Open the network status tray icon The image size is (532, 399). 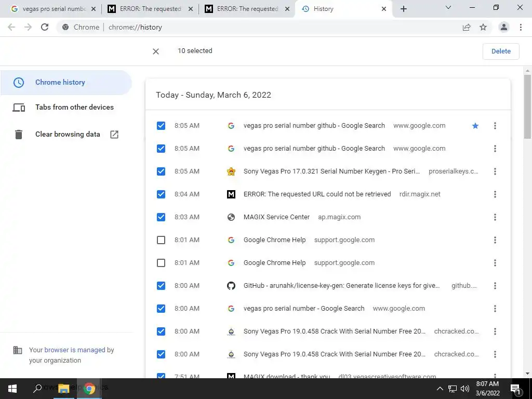coord(453,389)
